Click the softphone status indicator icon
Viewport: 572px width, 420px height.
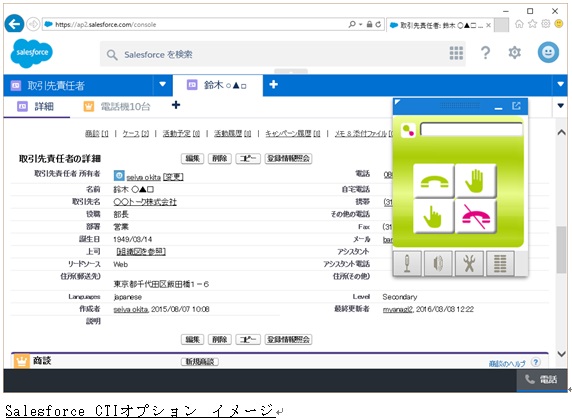click(x=408, y=130)
